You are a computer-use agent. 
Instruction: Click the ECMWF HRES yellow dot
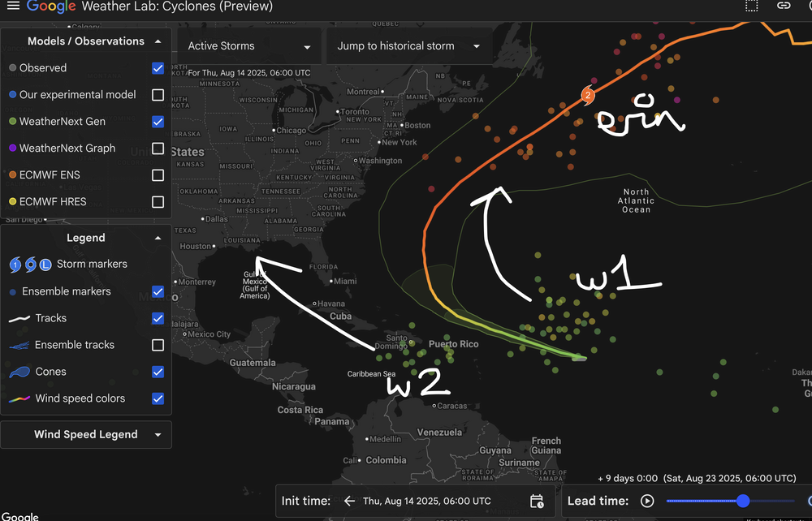12,202
